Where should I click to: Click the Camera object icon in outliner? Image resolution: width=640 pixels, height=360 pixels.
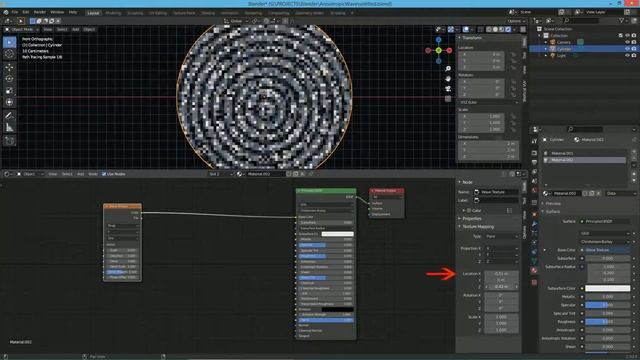553,42
